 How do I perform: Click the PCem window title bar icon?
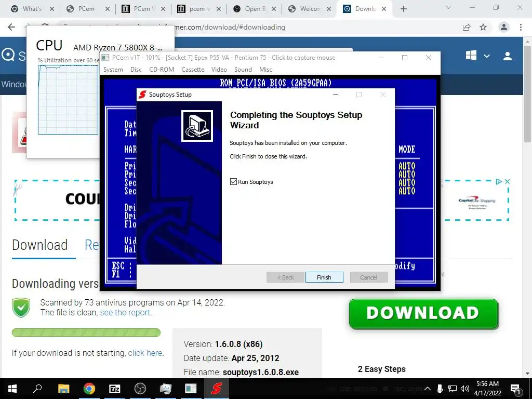click(x=105, y=58)
